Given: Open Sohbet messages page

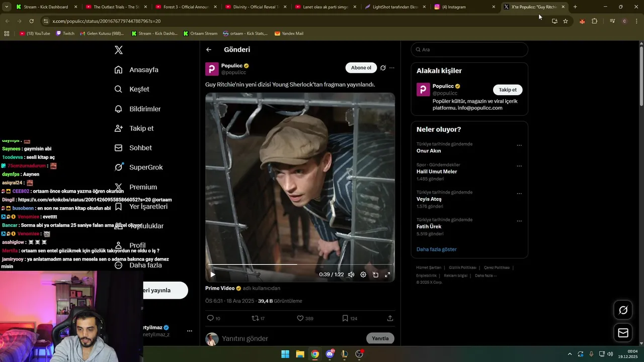Looking at the screenshot, I should pyautogui.click(x=133, y=148).
